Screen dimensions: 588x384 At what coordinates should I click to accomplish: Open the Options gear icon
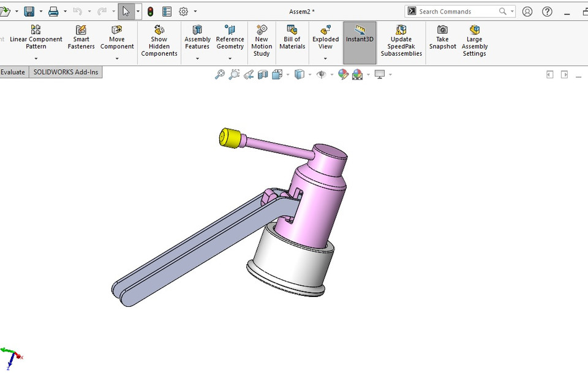182,11
